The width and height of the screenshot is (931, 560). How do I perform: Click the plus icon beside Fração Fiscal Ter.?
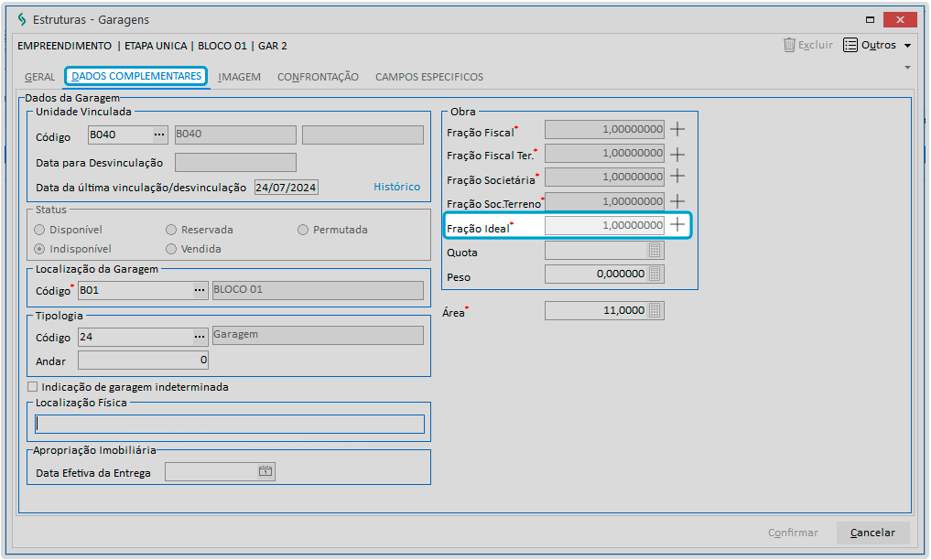(x=677, y=155)
